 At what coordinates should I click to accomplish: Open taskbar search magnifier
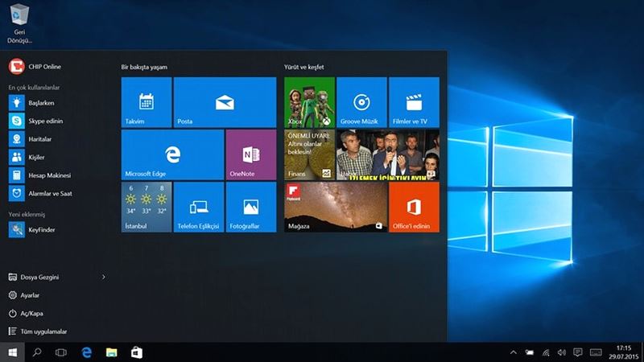37,352
